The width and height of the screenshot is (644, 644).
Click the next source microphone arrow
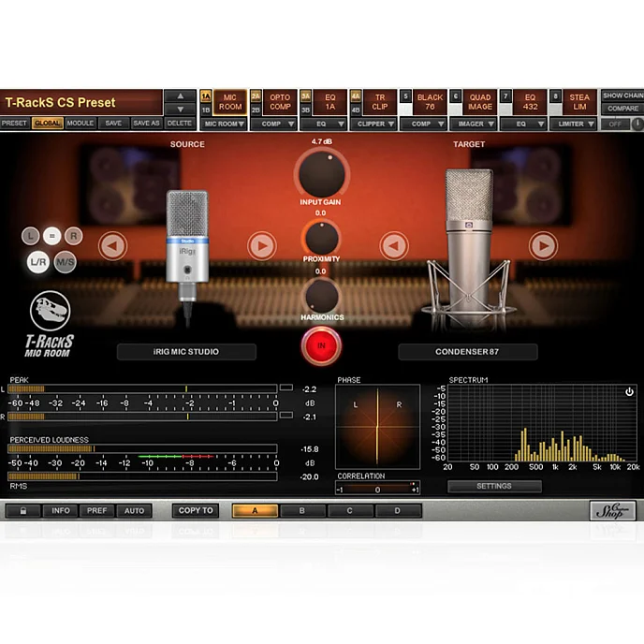click(261, 246)
